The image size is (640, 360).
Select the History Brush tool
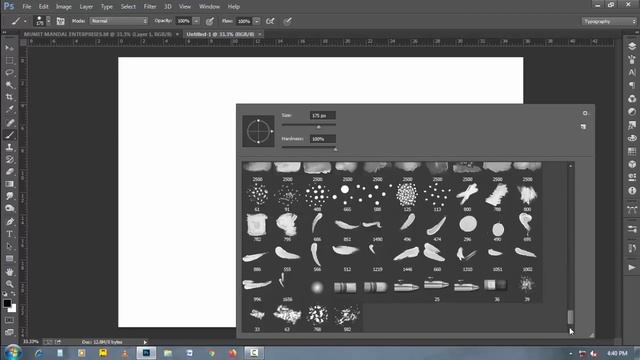click(9, 159)
